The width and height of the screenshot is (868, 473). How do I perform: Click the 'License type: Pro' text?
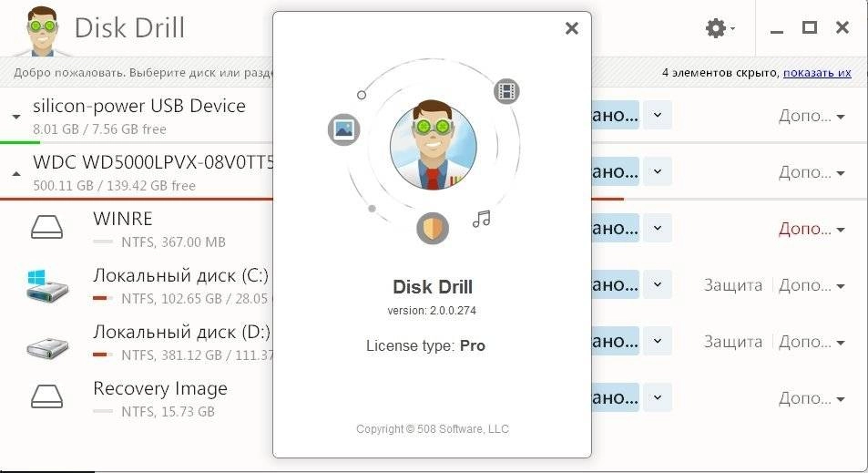point(425,345)
